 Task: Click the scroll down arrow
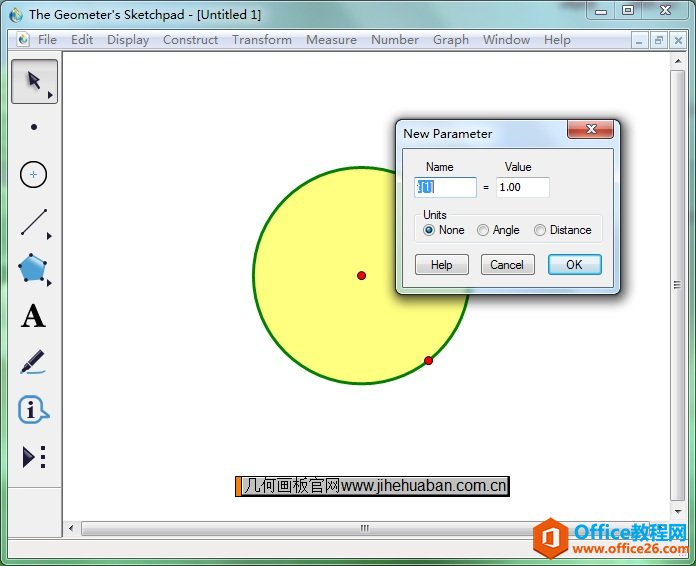[678, 511]
